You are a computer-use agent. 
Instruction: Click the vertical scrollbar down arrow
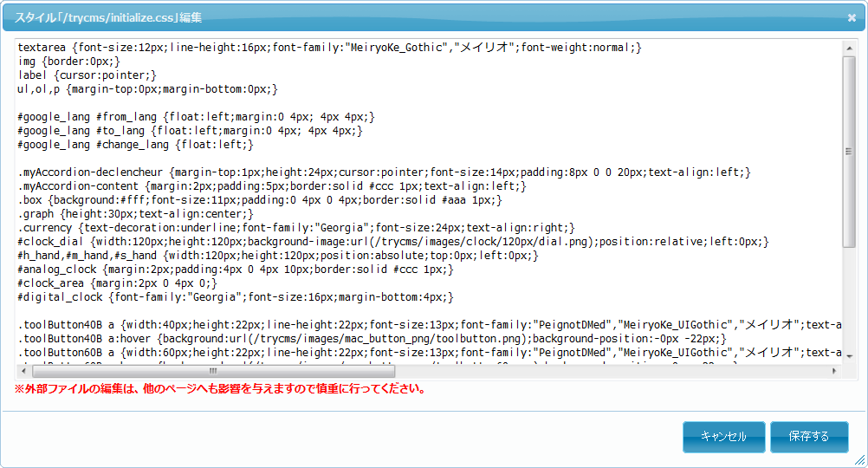coord(849,356)
